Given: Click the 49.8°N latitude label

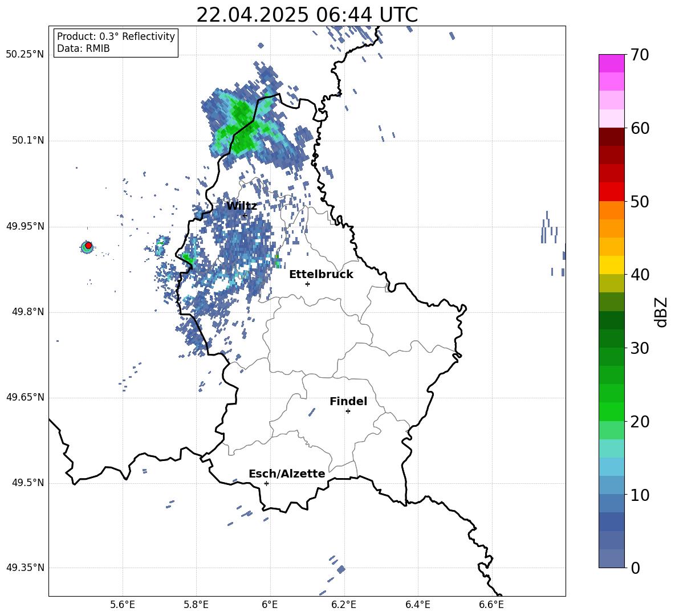Looking at the screenshot, I should 28,312.
